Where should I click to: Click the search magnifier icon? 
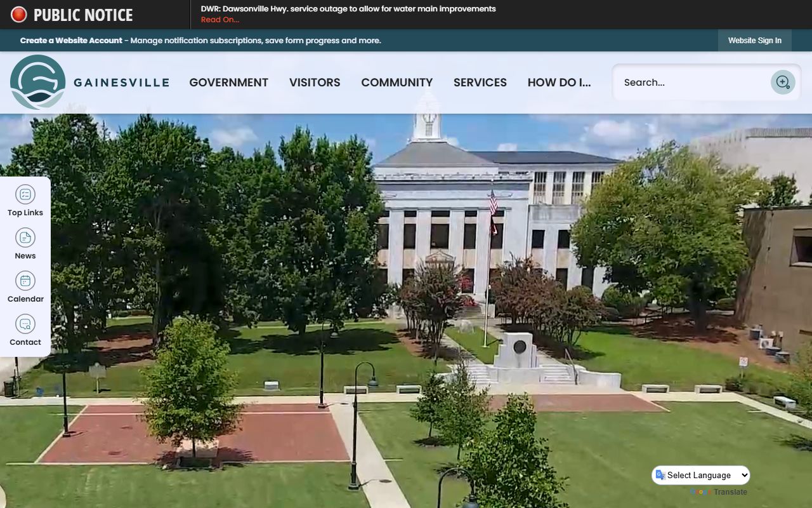pos(783,82)
